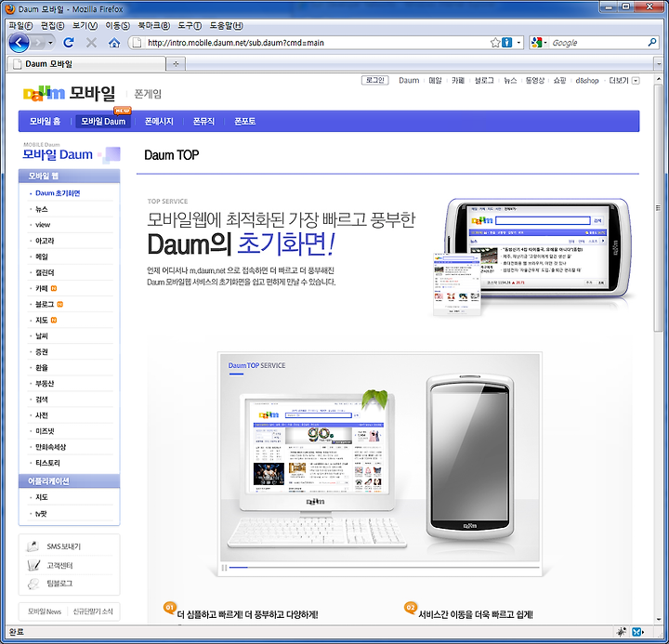Open the 파일(F) menu
669x644 pixels.
pos(20,26)
